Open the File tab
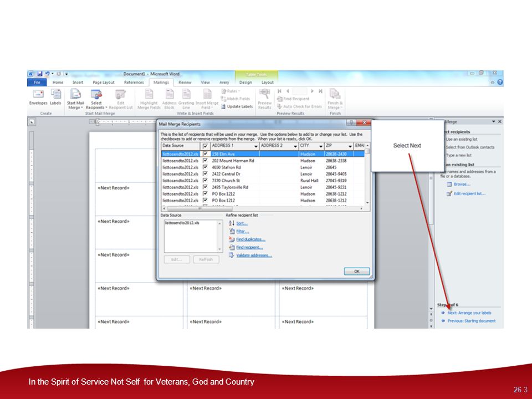 pos(37,83)
